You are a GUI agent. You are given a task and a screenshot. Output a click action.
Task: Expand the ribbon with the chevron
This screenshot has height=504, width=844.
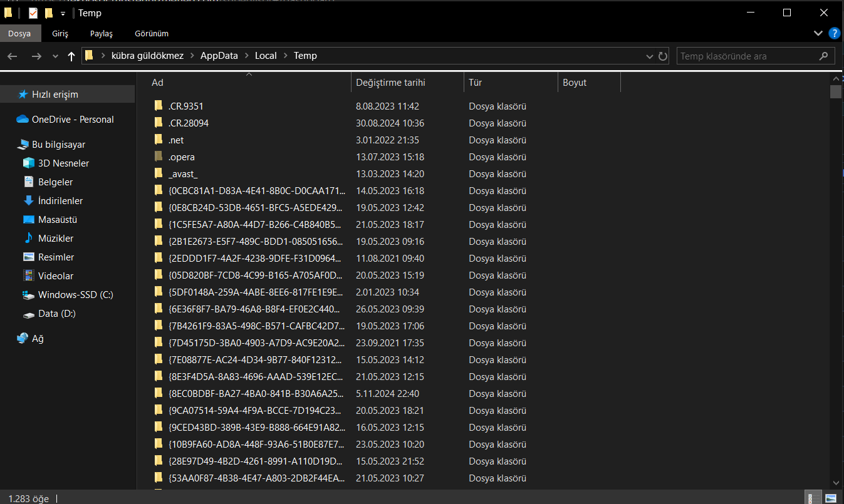pos(818,33)
